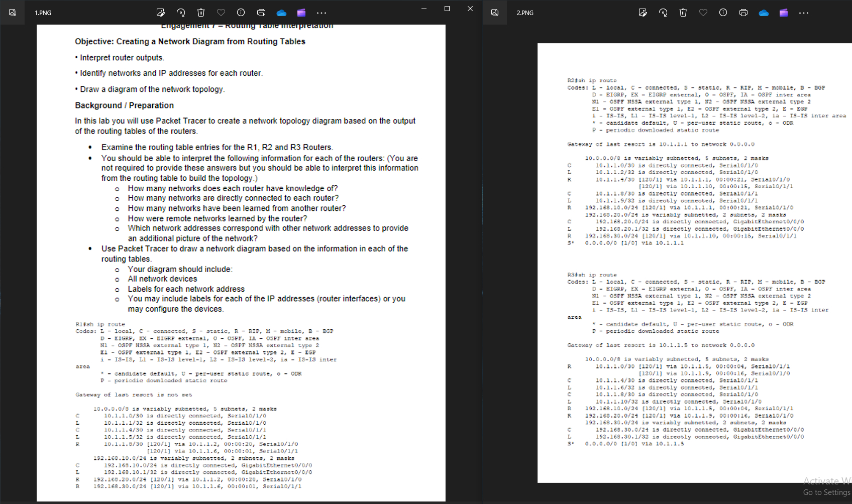Viewport: 852px width, 504px height.
Task: Show file information for 2.PNG
Action: [x=723, y=13]
